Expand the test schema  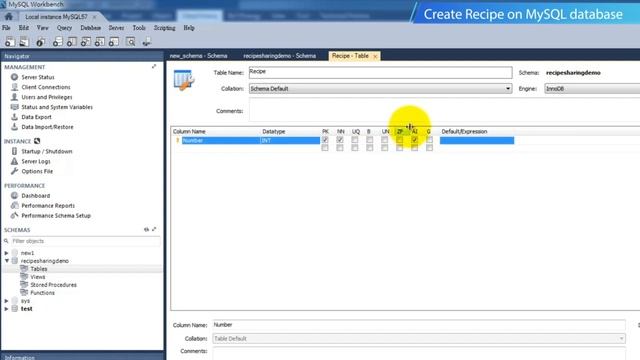7,309
